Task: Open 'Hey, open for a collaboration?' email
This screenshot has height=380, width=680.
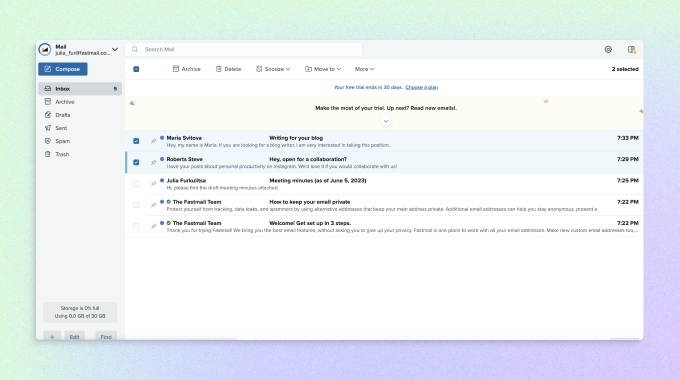Action: coord(385,162)
